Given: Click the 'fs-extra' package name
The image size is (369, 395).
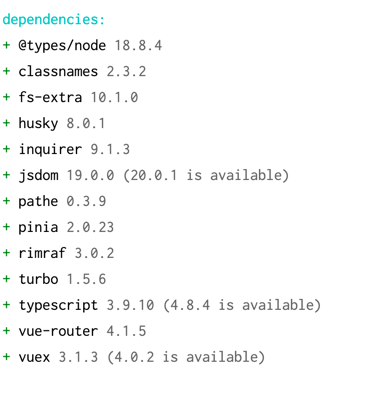Looking at the screenshot, I should pyautogui.click(x=50, y=97).
